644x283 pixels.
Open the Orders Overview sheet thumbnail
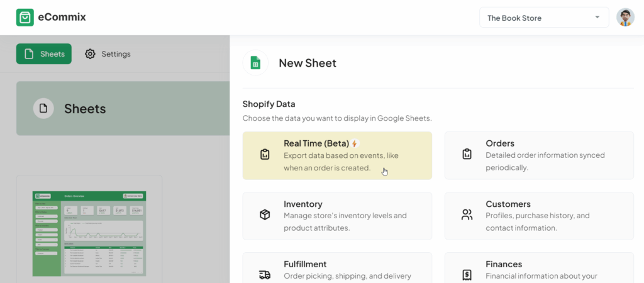(x=89, y=233)
